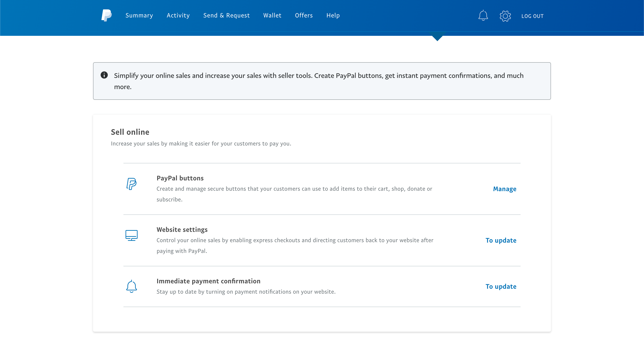Click the payment confirmation bell icon
This screenshot has height=344, width=644.
131,286
